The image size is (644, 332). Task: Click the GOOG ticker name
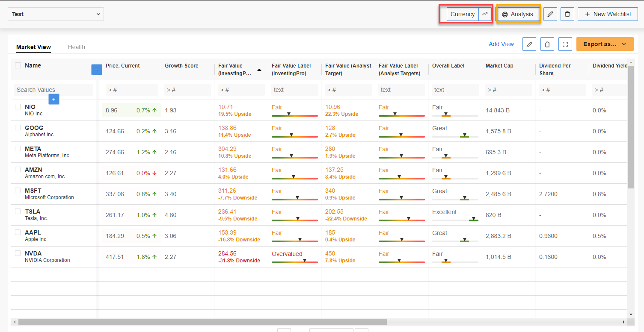click(34, 128)
